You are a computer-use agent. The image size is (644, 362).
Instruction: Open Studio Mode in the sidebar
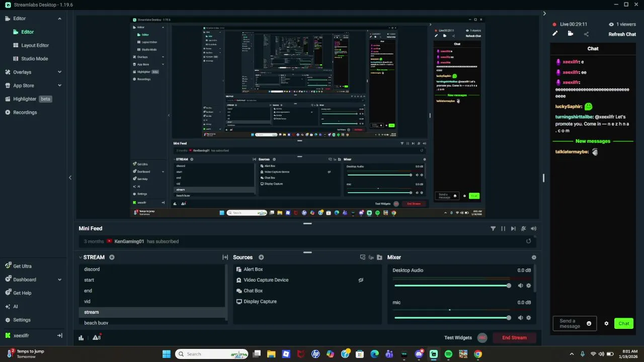(34, 59)
